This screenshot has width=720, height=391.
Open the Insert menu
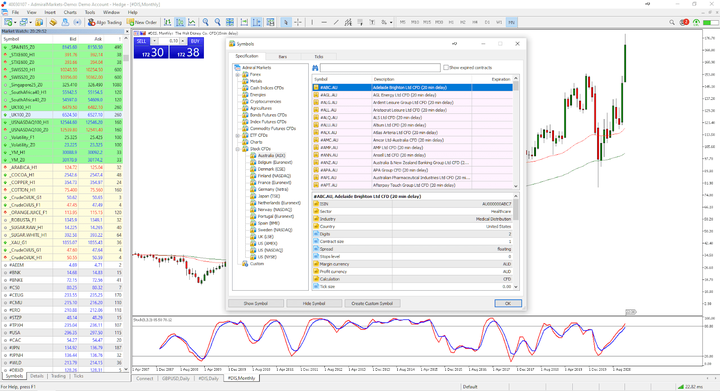[x=50, y=12]
